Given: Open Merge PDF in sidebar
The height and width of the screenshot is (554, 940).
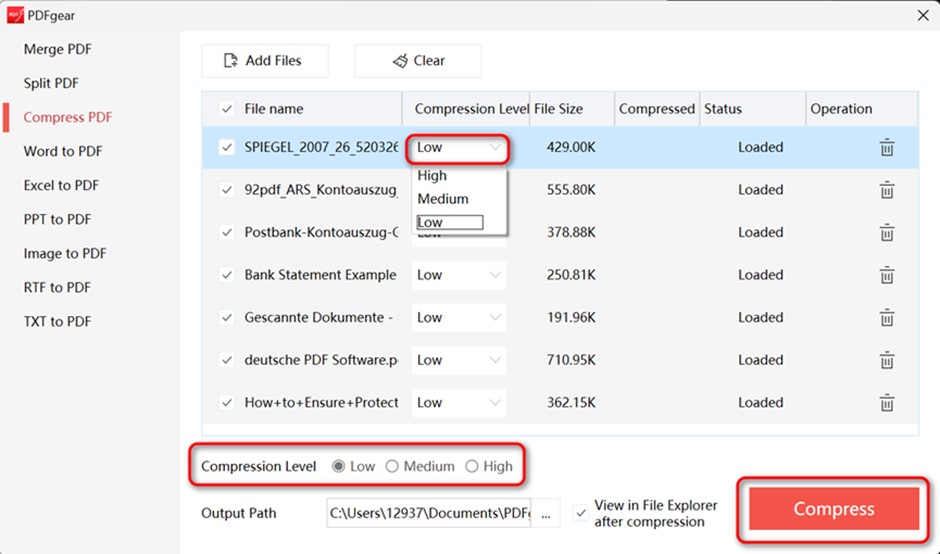Looking at the screenshot, I should tap(58, 49).
